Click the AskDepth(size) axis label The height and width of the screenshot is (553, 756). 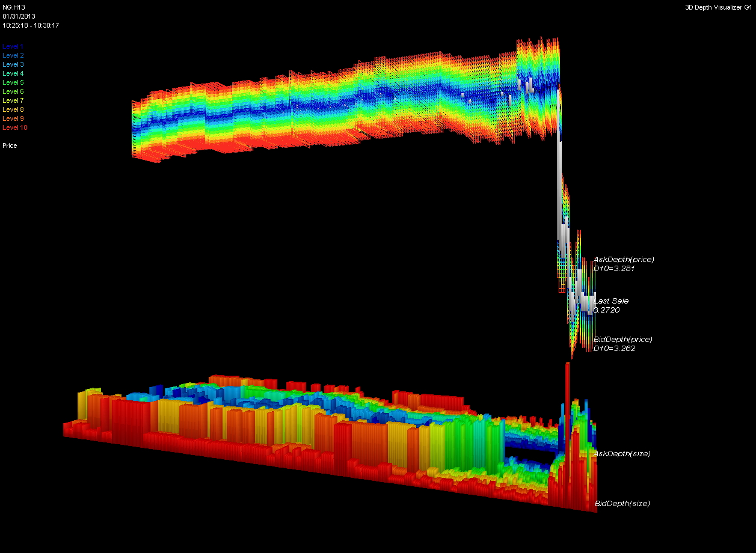[x=622, y=454]
